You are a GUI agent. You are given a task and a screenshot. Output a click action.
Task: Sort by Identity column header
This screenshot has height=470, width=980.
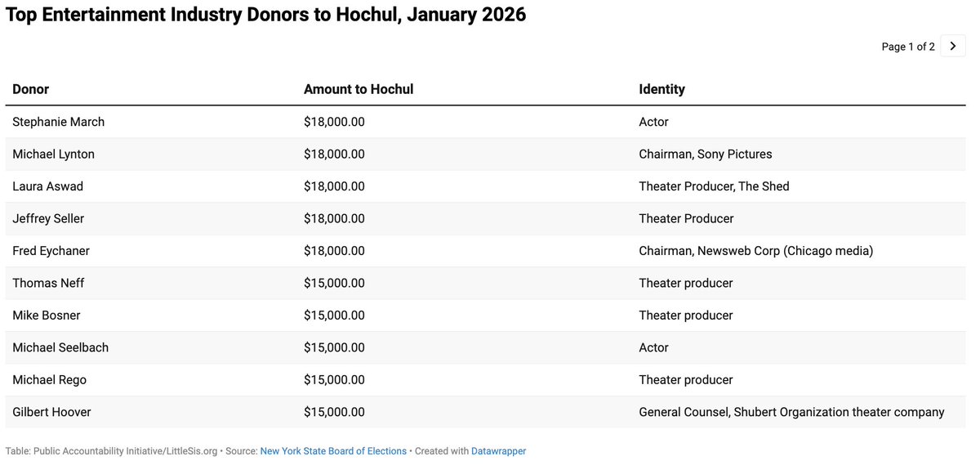click(661, 89)
